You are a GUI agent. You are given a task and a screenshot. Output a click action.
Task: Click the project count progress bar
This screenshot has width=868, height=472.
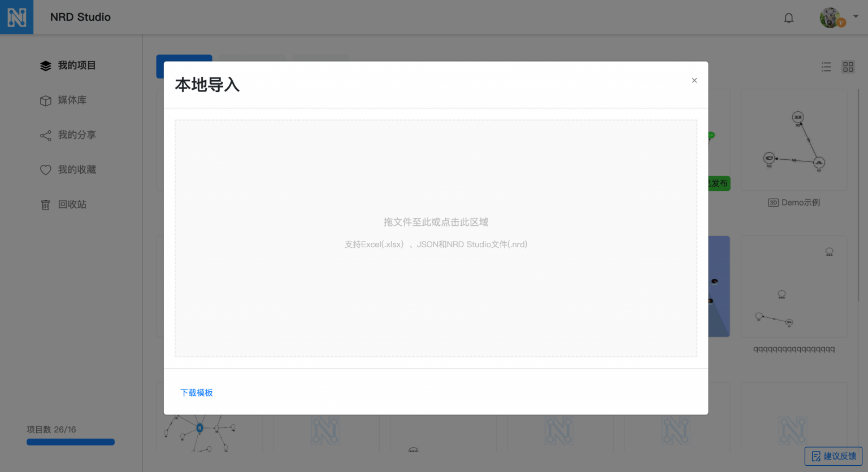(x=70, y=442)
